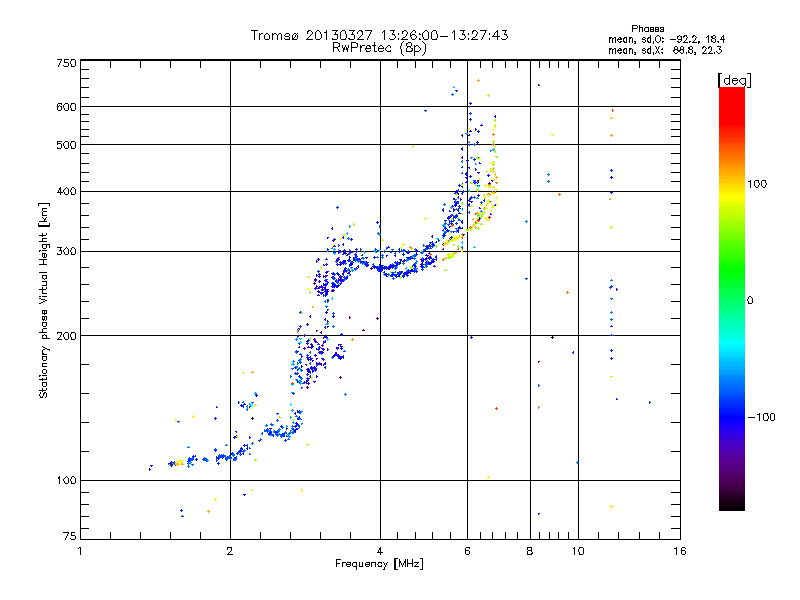Click the y-axis '200' tick label
Image resolution: width=800 pixels, height=600 pixels.
pyautogui.click(x=66, y=336)
